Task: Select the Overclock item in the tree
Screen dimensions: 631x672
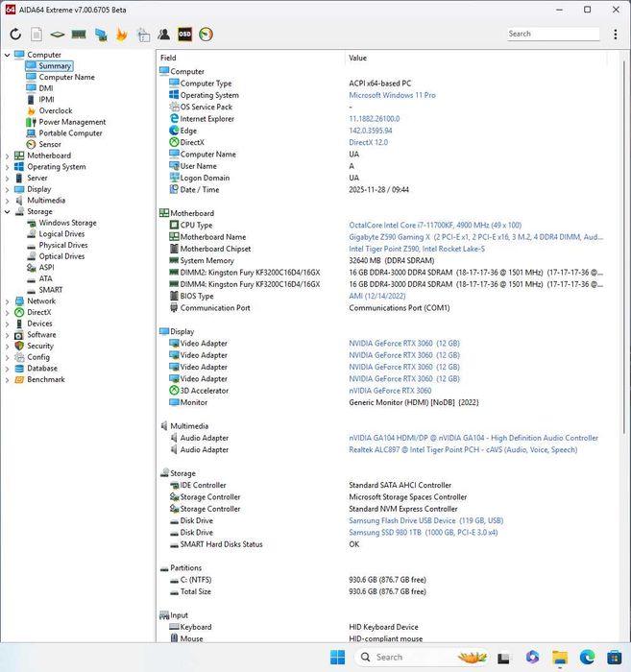Action: 56,110
